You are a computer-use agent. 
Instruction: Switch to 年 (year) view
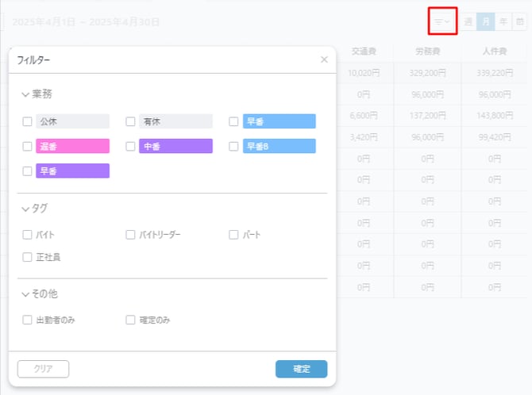(x=503, y=21)
